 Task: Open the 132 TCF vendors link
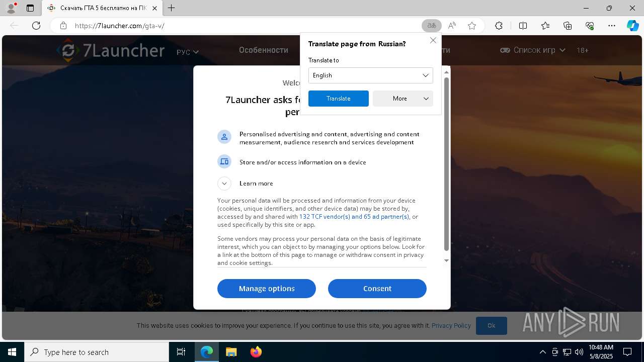coord(354,217)
